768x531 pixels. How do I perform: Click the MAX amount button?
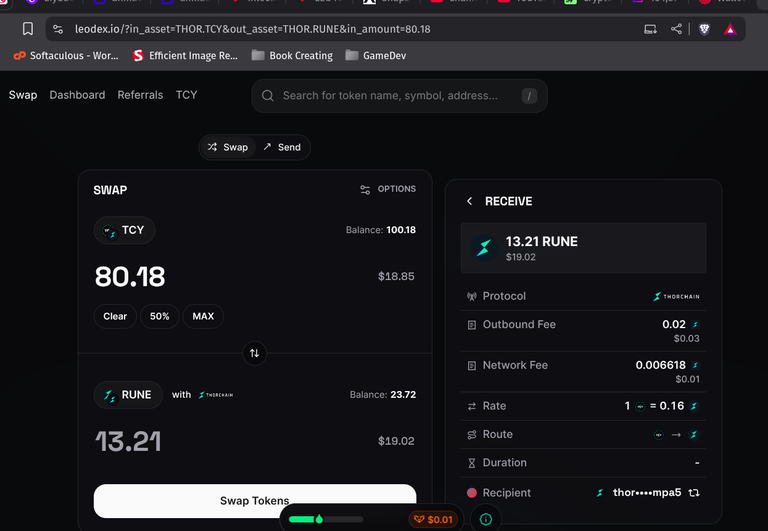click(x=203, y=316)
